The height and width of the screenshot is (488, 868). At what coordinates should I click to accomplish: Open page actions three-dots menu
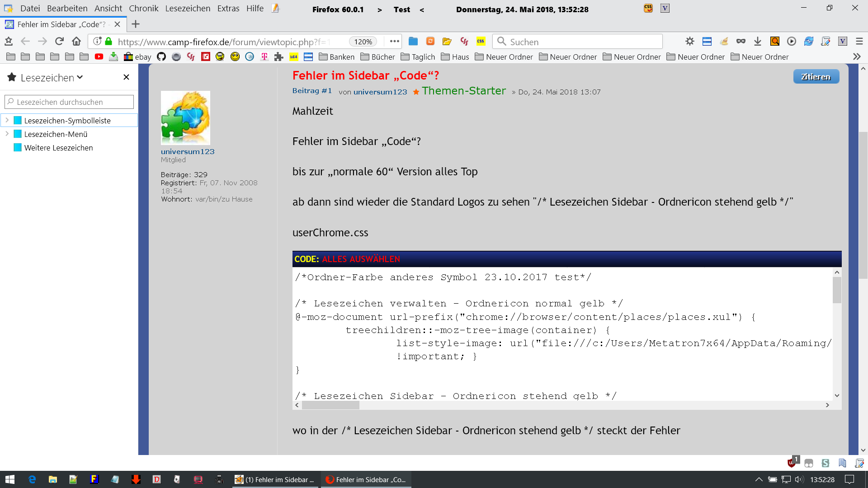pos(394,42)
